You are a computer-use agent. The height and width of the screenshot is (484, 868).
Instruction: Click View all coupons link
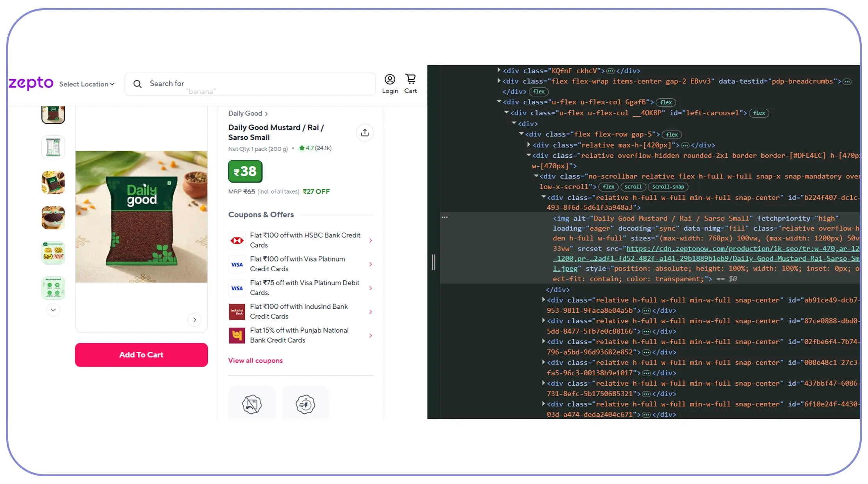click(255, 361)
